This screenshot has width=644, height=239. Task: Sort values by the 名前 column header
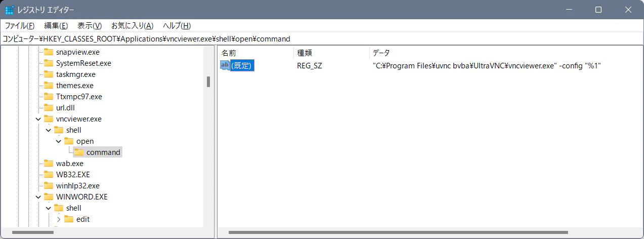(x=255, y=53)
